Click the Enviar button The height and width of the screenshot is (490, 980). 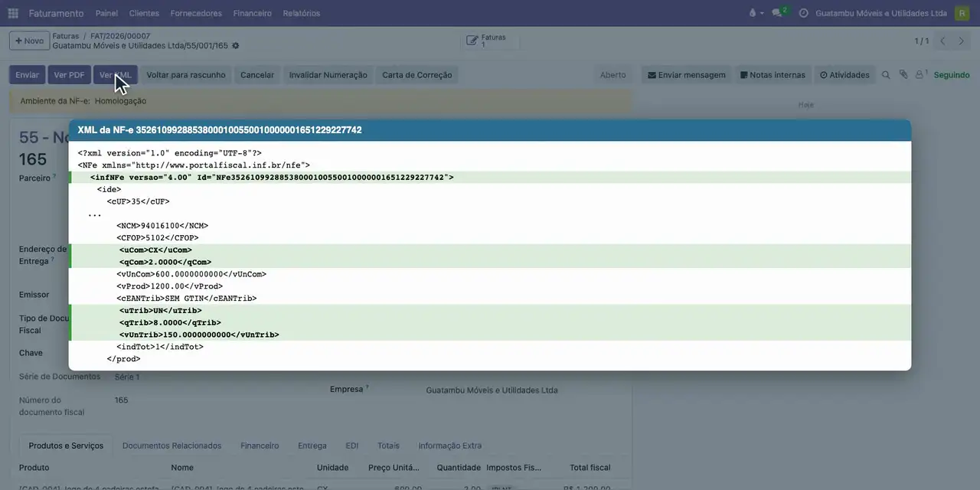coord(27,75)
